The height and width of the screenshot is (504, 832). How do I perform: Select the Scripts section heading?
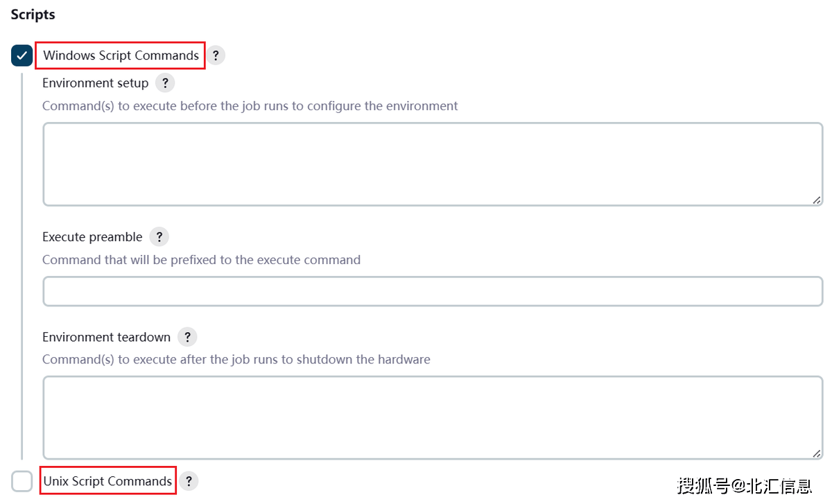coord(33,15)
